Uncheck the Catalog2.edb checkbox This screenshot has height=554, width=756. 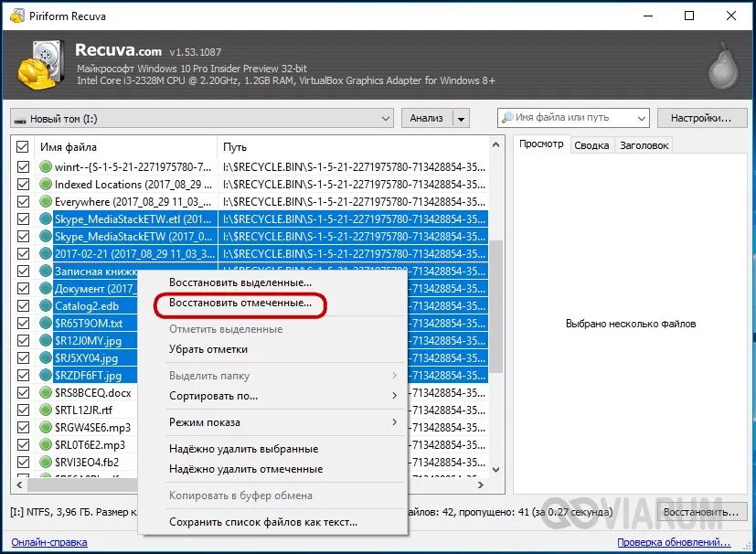click(x=23, y=305)
